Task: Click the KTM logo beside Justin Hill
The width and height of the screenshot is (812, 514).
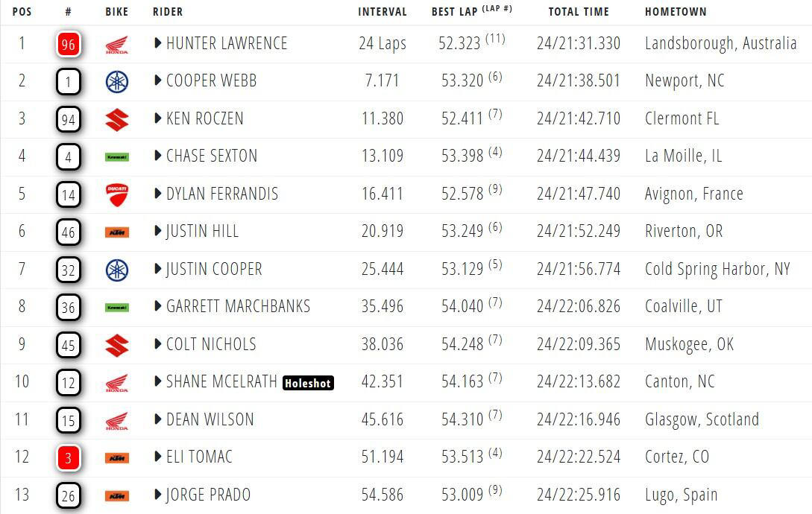Action: [x=116, y=232]
